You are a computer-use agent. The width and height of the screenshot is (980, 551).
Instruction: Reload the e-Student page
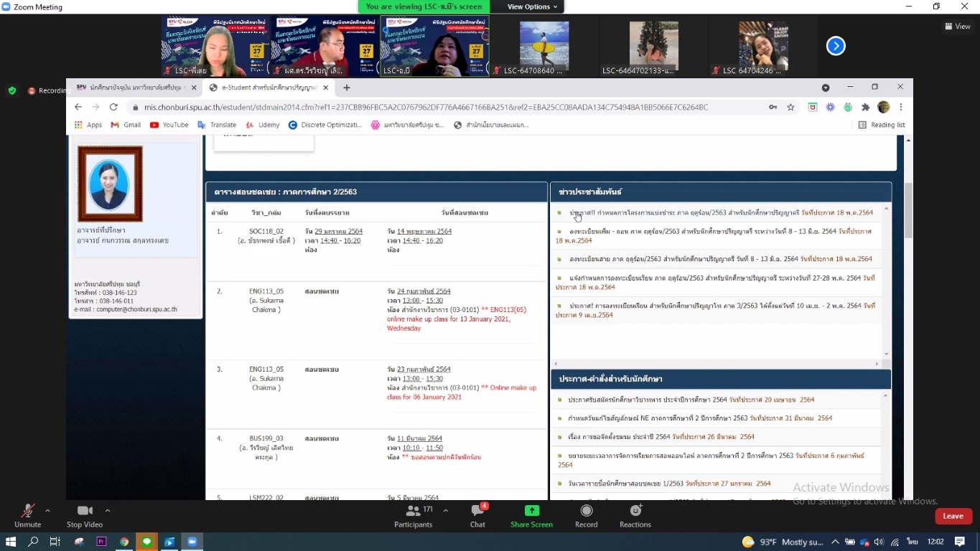click(x=113, y=107)
